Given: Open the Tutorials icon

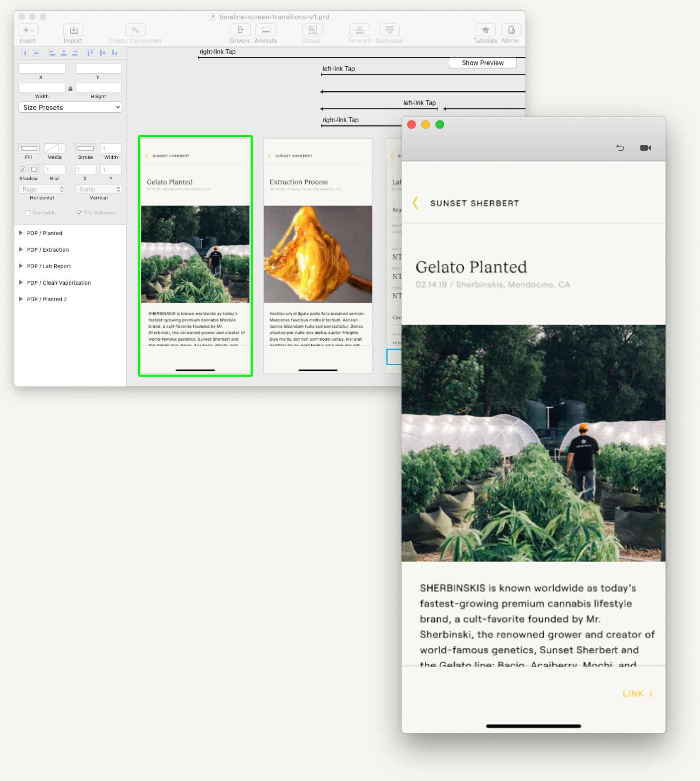Looking at the screenshot, I should coord(485,30).
